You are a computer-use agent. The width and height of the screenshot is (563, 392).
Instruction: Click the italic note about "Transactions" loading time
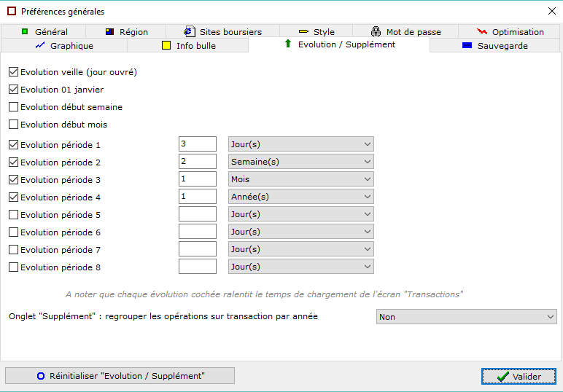pyautogui.click(x=264, y=294)
